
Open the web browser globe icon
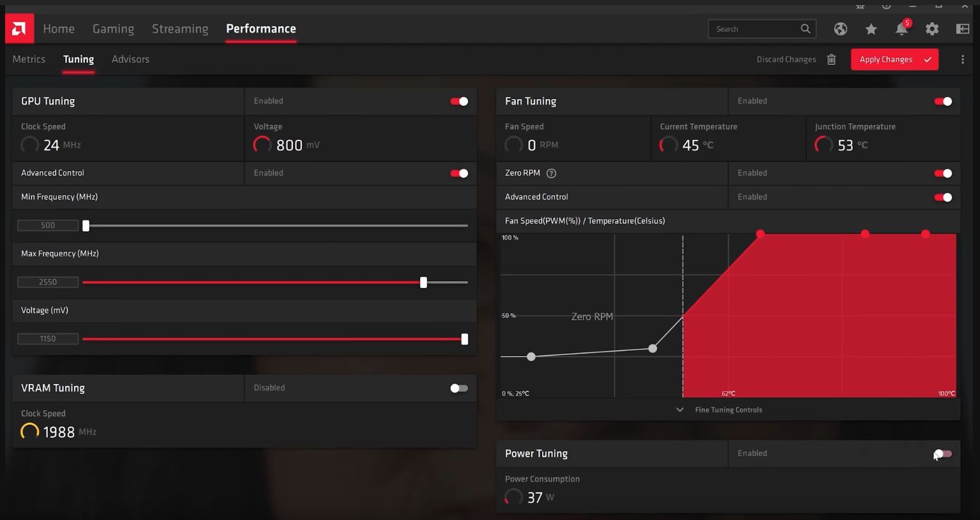pyautogui.click(x=840, y=29)
